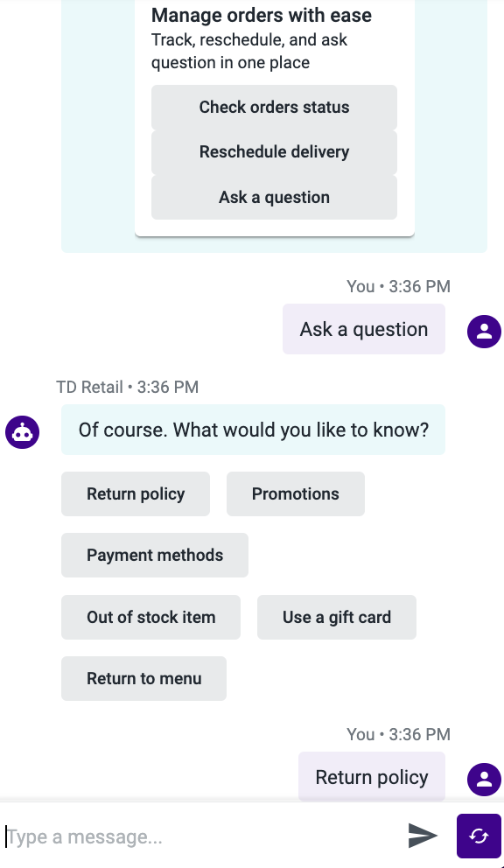Pick the Return policy quick reply
504x868 pixels.
(136, 493)
